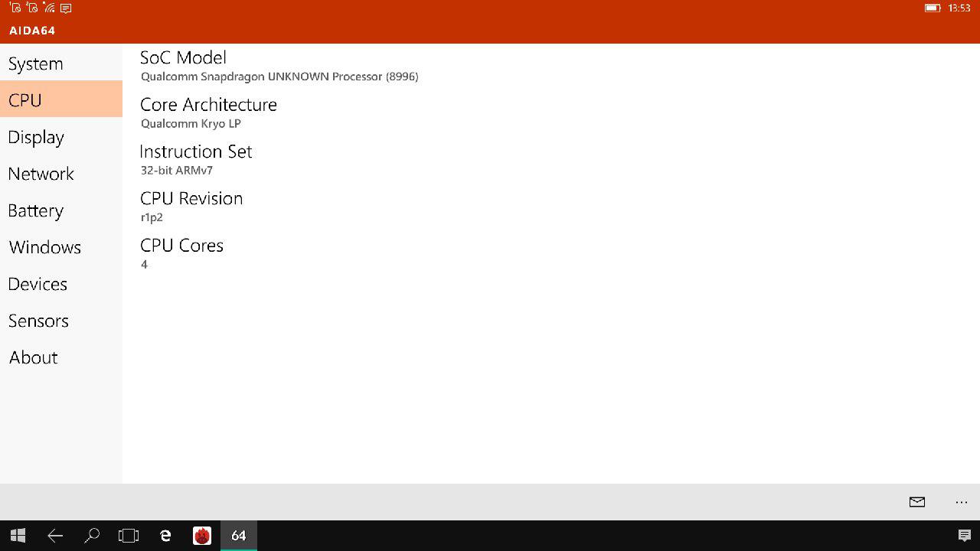Switch to the Windows section

pos(61,246)
